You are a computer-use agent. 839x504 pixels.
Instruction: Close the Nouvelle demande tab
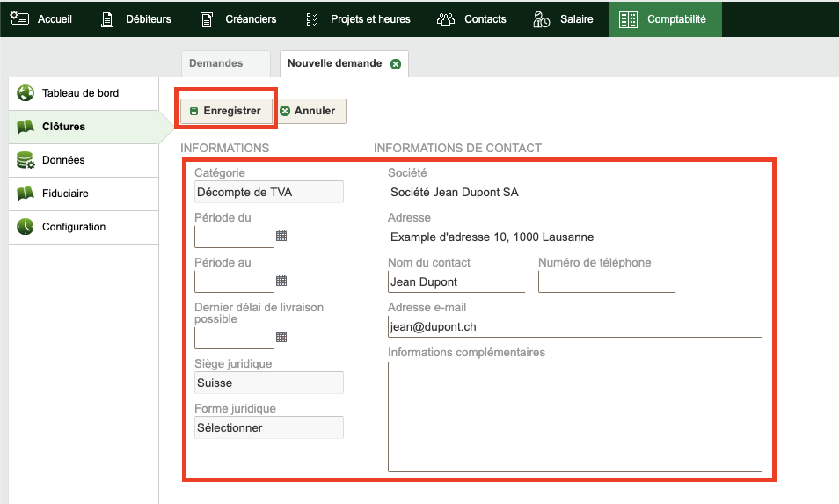396,64
